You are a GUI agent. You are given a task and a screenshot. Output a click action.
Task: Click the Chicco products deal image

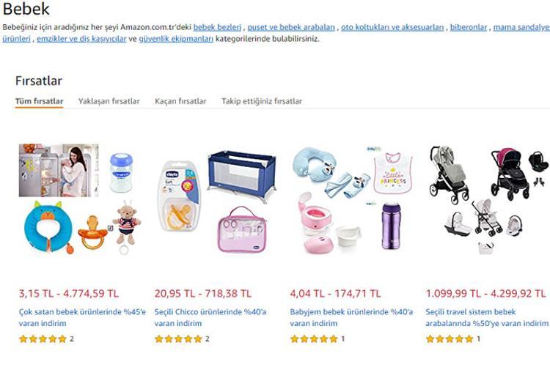pos(216,199)
